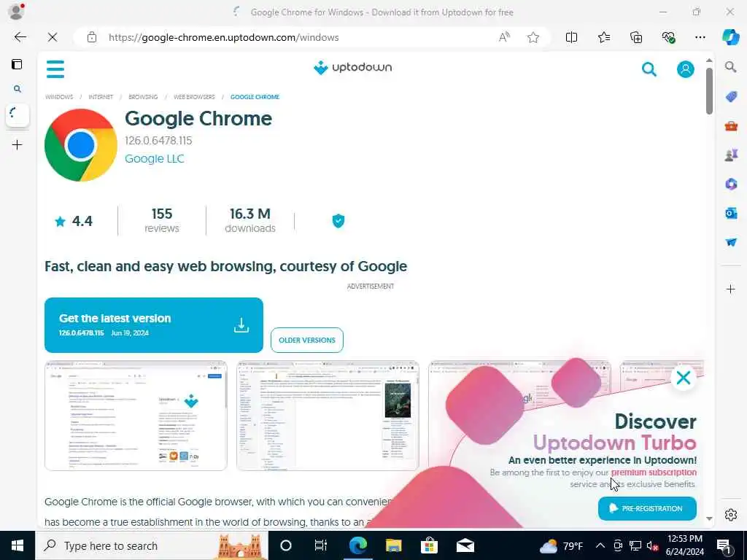Click the PRE-REGISTRATION button
Screen dimensions: 747x560
(647, 508)
